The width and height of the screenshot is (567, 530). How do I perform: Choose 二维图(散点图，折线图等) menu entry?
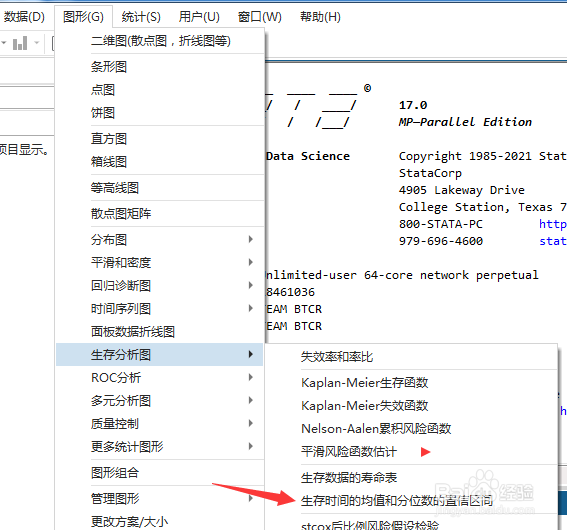click(x=161, y=41)
